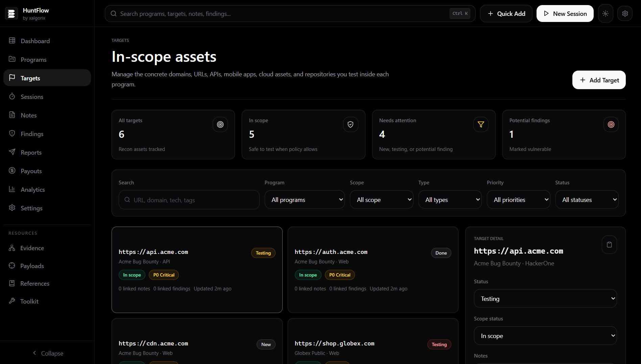
Task: Click P0 Critical tag on auth.acme.com card
Action: tap(340, 275)
